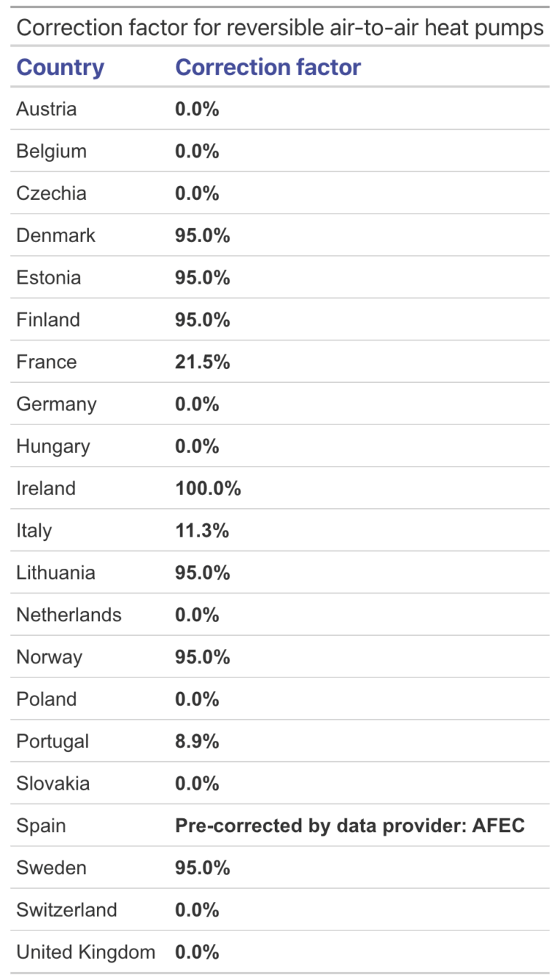This screenshot has width=560, height=980.
Task: Select the Italy 11.3% cell
Action: coord(202,530)
